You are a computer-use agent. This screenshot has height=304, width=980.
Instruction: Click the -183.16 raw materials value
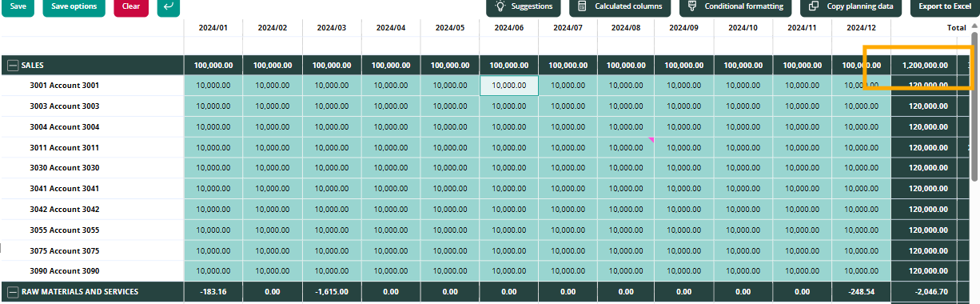pos(213,292)
